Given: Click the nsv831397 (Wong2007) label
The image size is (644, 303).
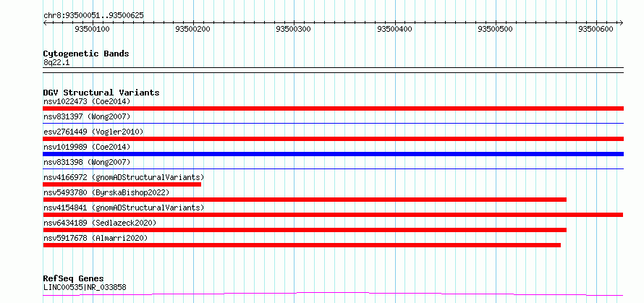Looking at the screenshot, I should 87,116.
